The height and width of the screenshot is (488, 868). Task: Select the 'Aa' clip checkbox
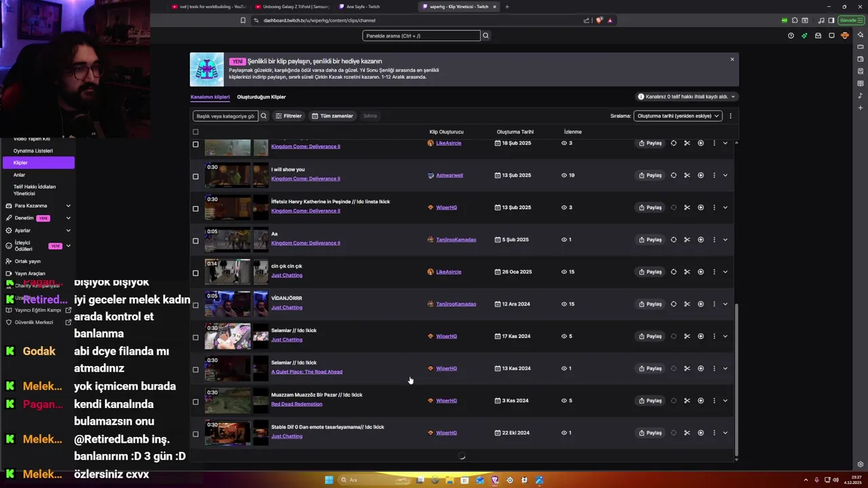(195, 241)
